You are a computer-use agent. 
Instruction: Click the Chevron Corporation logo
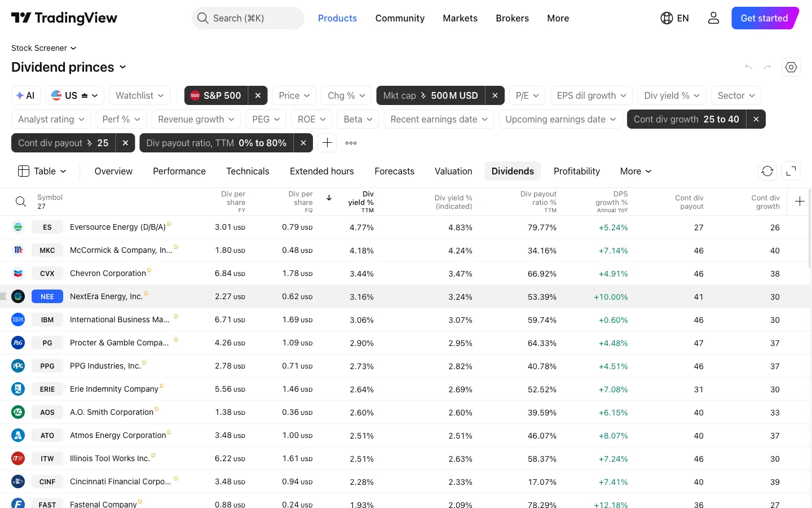click(18, 273)
